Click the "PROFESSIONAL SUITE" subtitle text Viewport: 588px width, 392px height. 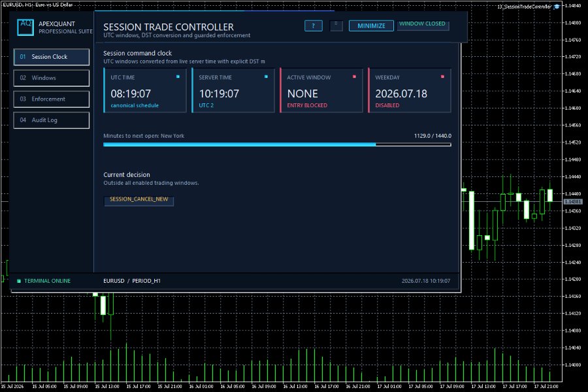[x=65, y=31]
